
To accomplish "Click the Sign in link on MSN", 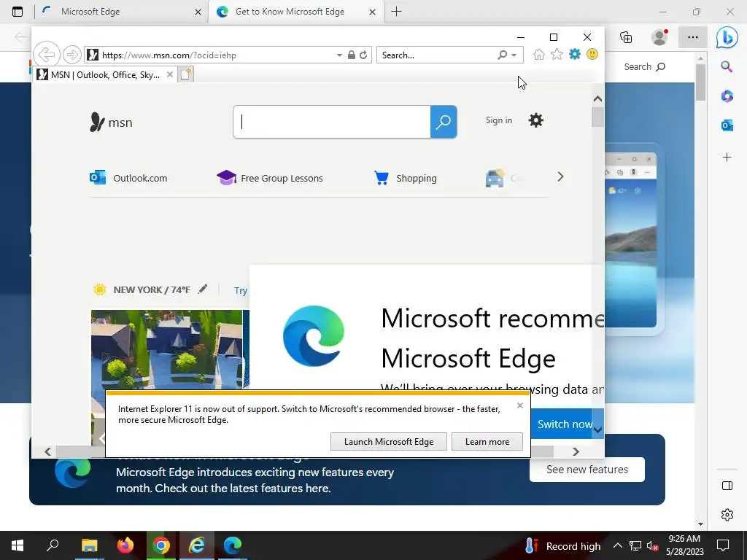I will tap(499, 120).
